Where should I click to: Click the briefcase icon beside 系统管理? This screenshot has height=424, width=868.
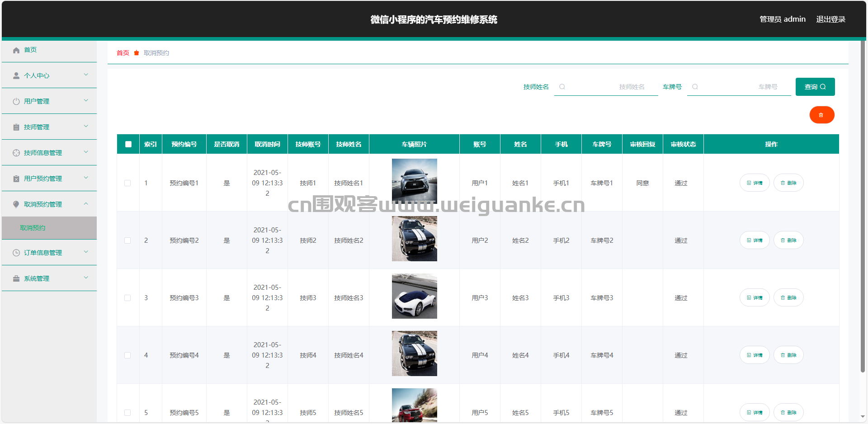coord(16,278)
